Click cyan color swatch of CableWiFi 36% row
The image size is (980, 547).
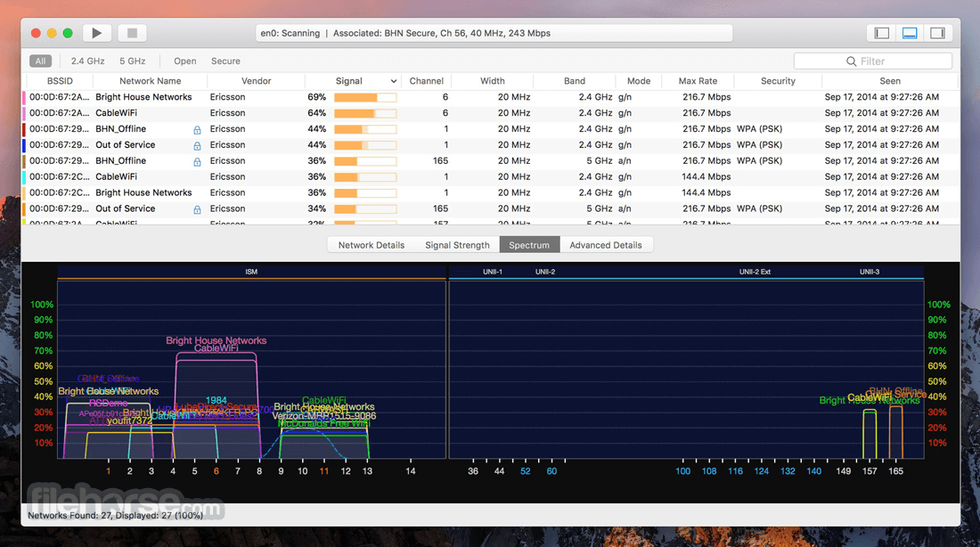click(x=24, y=177)
